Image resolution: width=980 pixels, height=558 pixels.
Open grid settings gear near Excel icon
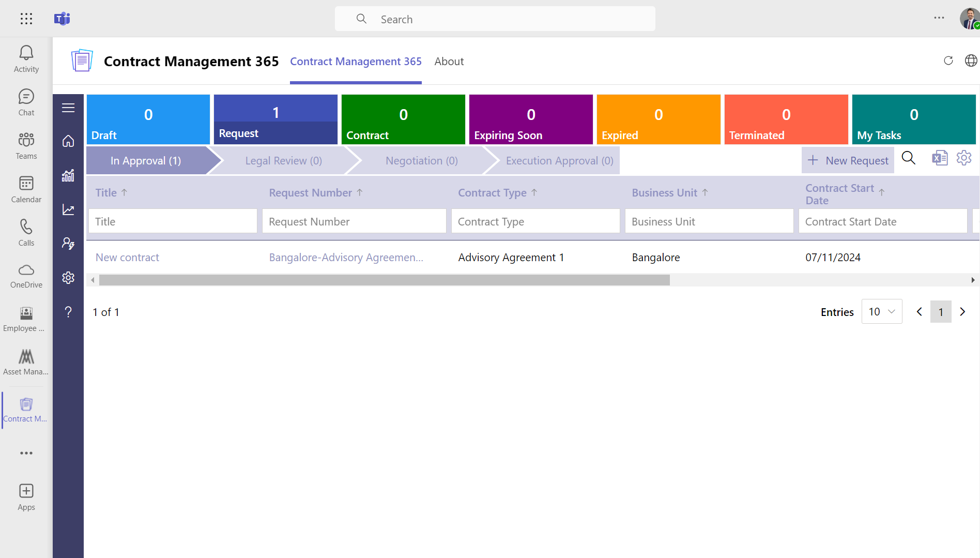point(964,158)
